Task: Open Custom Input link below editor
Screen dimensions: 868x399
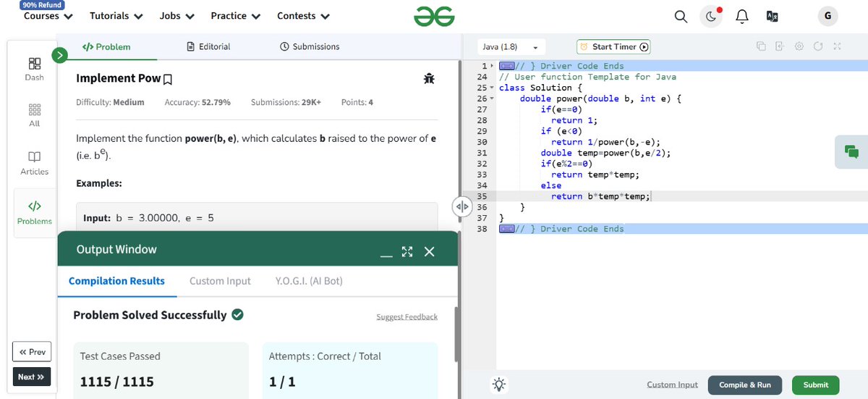Action: (672, 385)
